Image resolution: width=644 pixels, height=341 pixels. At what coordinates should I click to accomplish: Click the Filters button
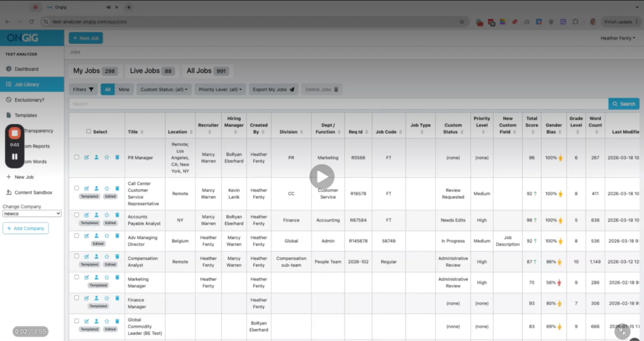(84, 89)
